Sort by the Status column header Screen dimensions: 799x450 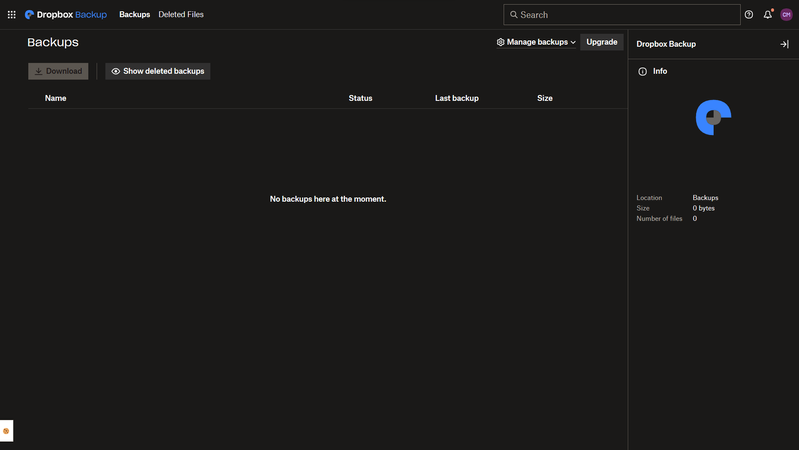click(x=360, y=98)
